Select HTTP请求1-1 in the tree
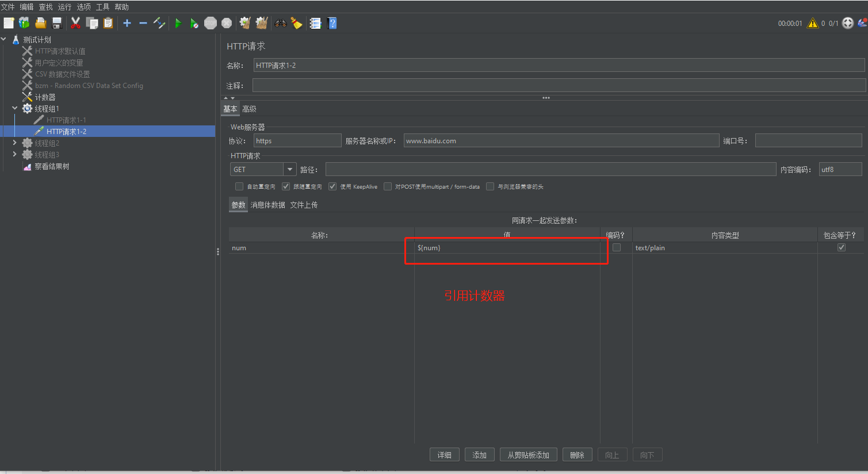 pyautogui.click(x=66, y=120)
